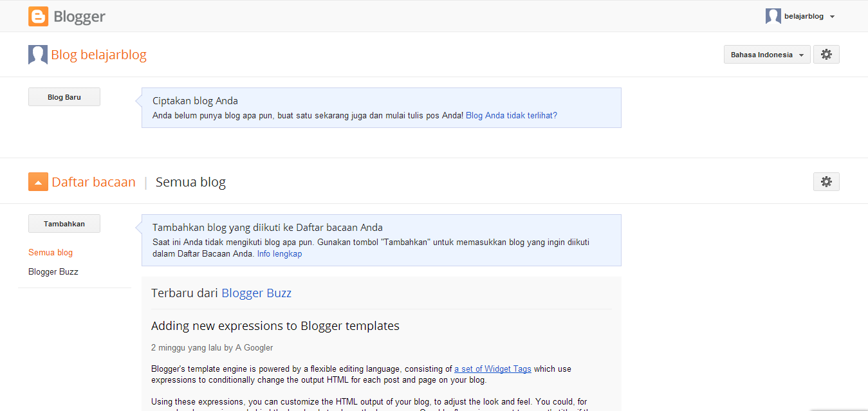Image resolution: width=868 pixels, height=411 pixels.
Task: Open the Bahasa Indonesia language dropdown
Action: (767, 55)
